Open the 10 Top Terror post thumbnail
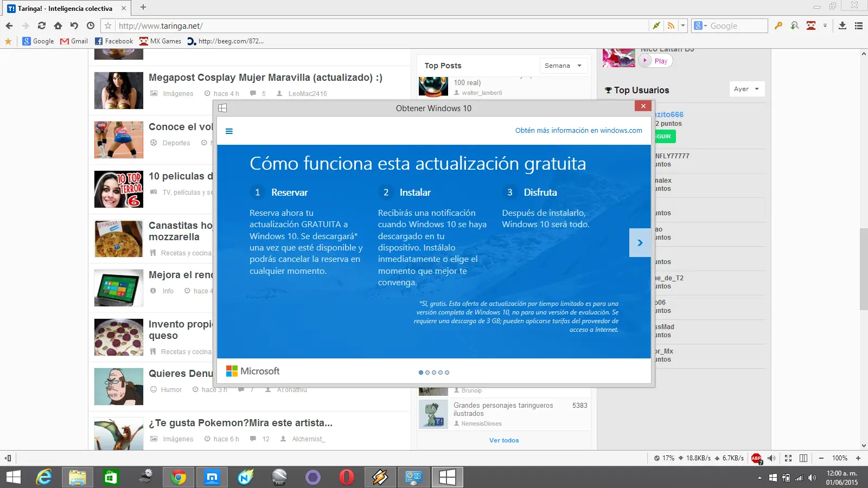Viewport: 868px width, 488px height. [119, 189]
